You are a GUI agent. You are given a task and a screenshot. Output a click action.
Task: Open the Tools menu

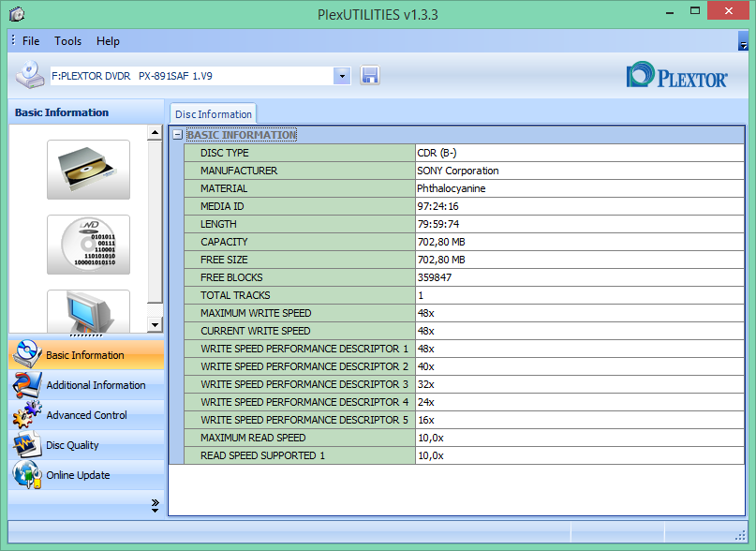point(68,41)
